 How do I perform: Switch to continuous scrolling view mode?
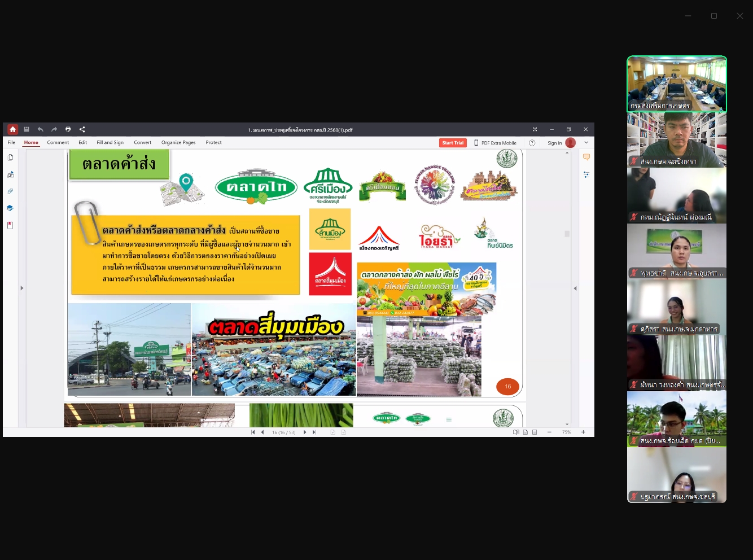[x=535, y=432]
